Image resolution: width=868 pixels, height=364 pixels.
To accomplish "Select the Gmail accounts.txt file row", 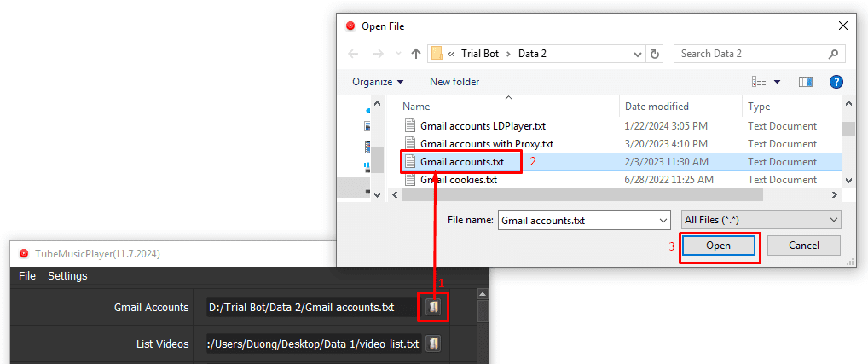I will tap(621, 162).
